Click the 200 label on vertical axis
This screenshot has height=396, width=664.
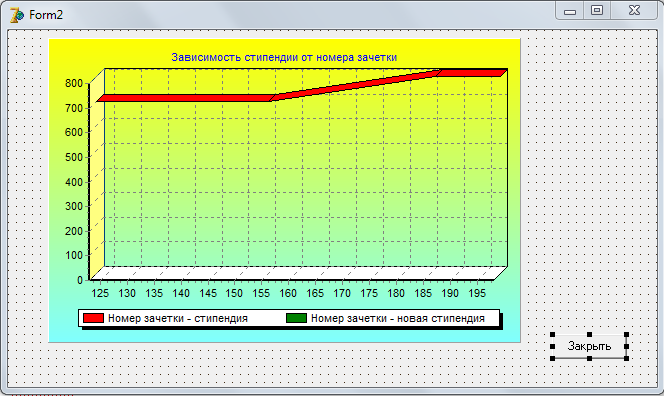point(74,231)
